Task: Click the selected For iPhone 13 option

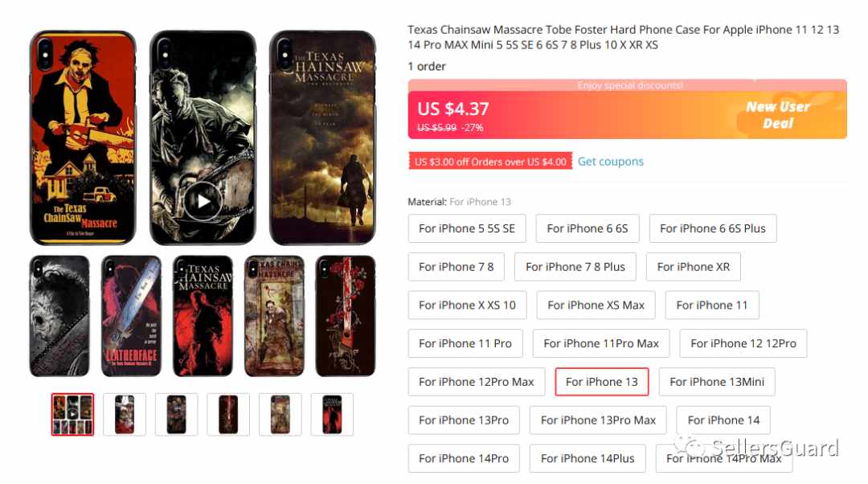Action: point(602,382)
